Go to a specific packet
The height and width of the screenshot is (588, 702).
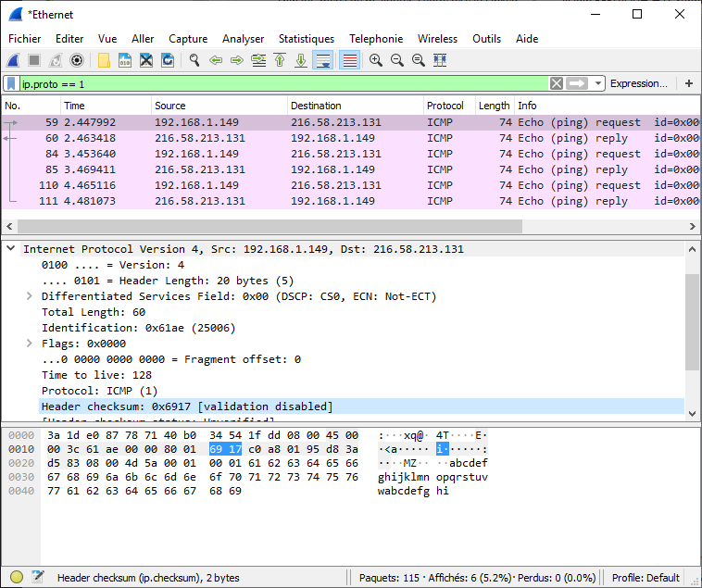point(258,60)
